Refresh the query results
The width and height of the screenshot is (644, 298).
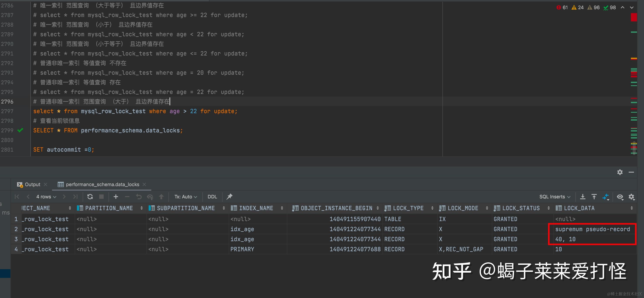[x=90, y=197]
